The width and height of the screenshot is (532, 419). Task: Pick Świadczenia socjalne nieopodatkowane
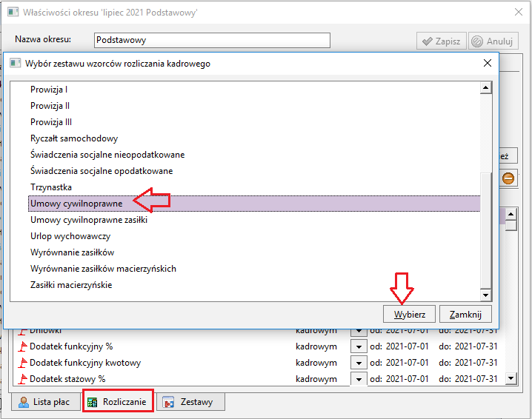(107, 155)
